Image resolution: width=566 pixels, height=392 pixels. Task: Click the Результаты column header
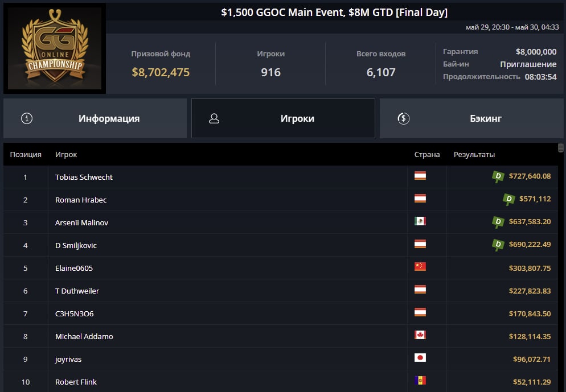[474, 154]
